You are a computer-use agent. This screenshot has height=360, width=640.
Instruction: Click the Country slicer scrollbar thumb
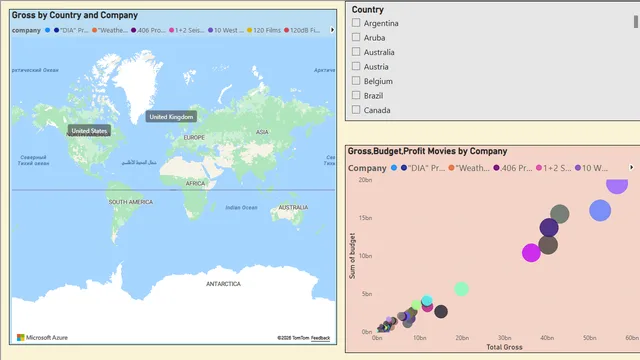point(636,22)
